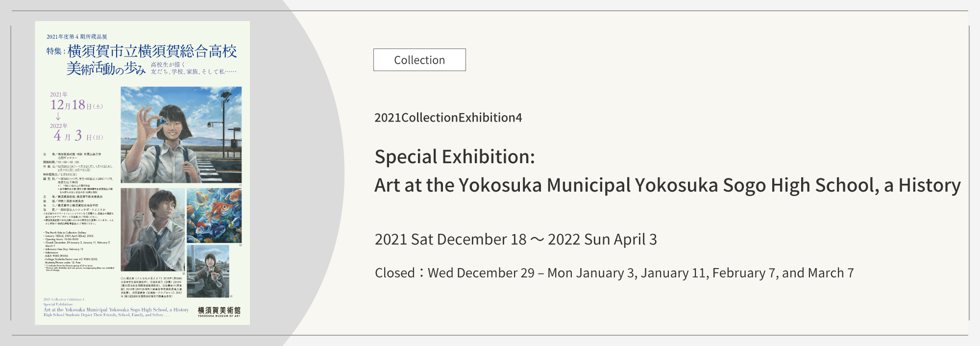Click the Collection category button

[419, 60]
